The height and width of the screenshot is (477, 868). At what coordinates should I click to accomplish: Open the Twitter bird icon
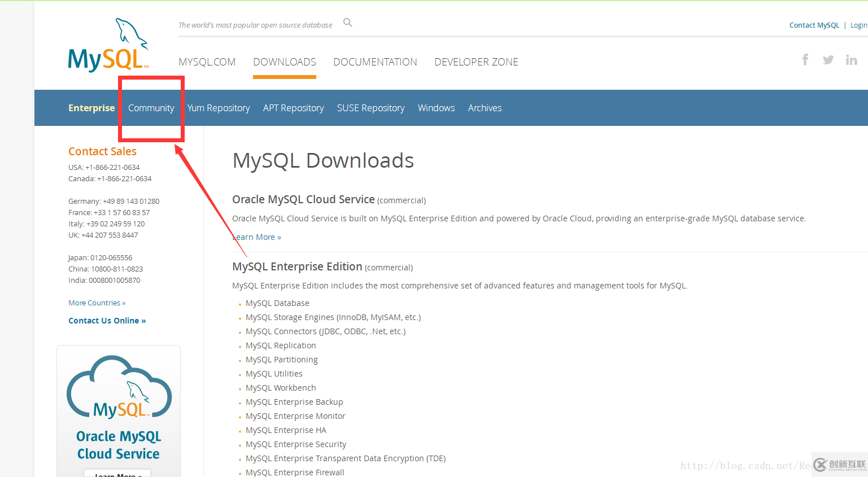click(x=828, y=60)
